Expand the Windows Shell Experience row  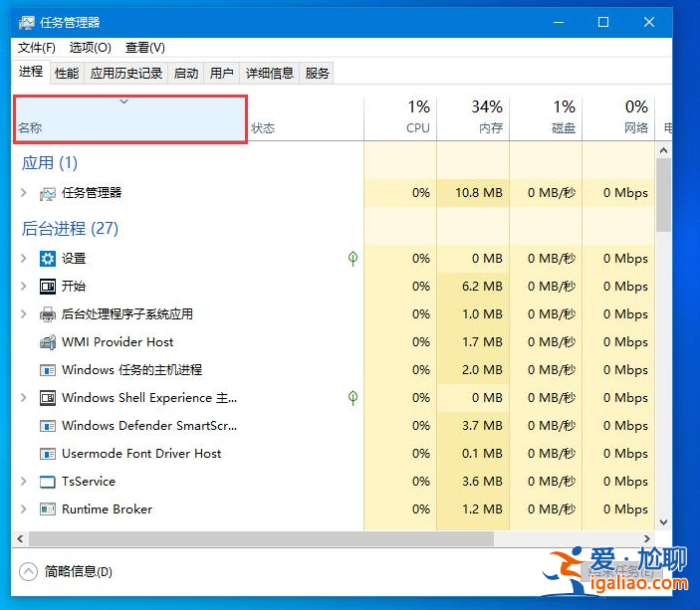click(x=24, y=398)
